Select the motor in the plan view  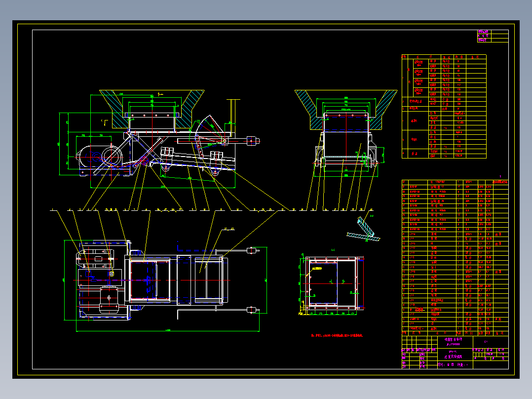click(109, 299)
